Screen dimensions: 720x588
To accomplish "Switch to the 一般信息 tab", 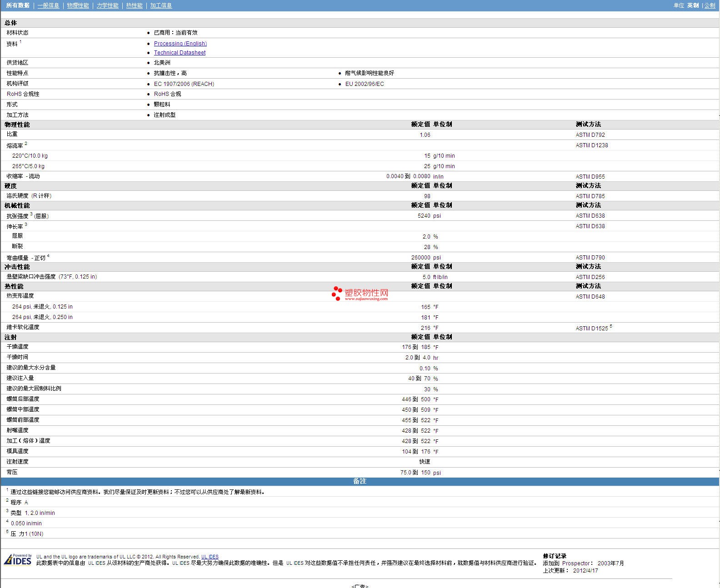I will 48,5.
